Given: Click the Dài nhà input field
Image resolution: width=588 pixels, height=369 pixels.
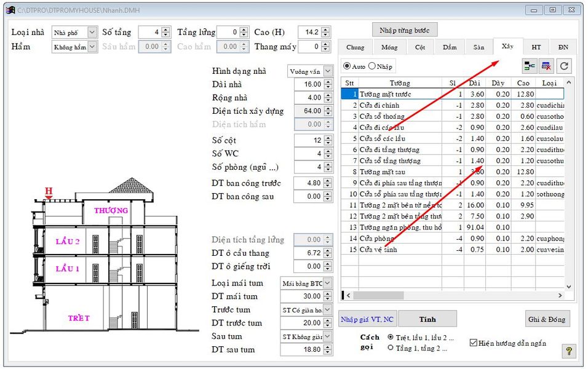Looking at the screenshot, I should click(308, 84).
